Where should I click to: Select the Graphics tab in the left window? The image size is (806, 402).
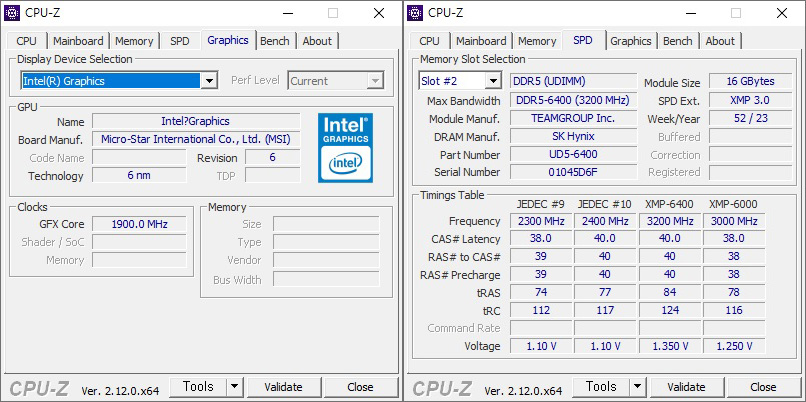[228, 40]
